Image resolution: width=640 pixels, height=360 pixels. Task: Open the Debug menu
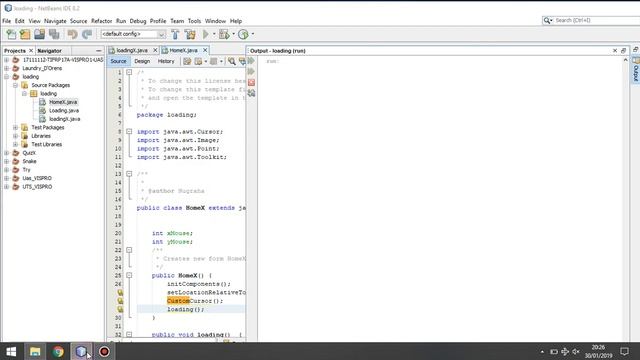click(x=138, y=21)
